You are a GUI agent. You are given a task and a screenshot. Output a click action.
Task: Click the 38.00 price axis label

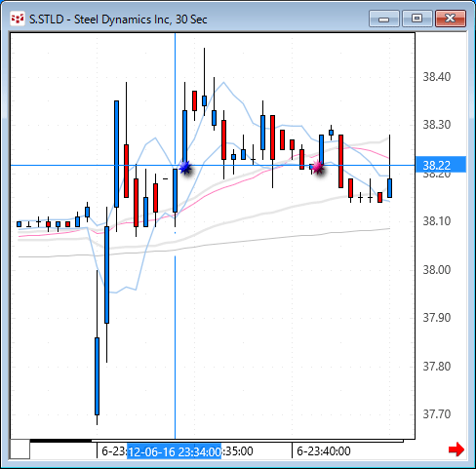(x=437, y=269)
